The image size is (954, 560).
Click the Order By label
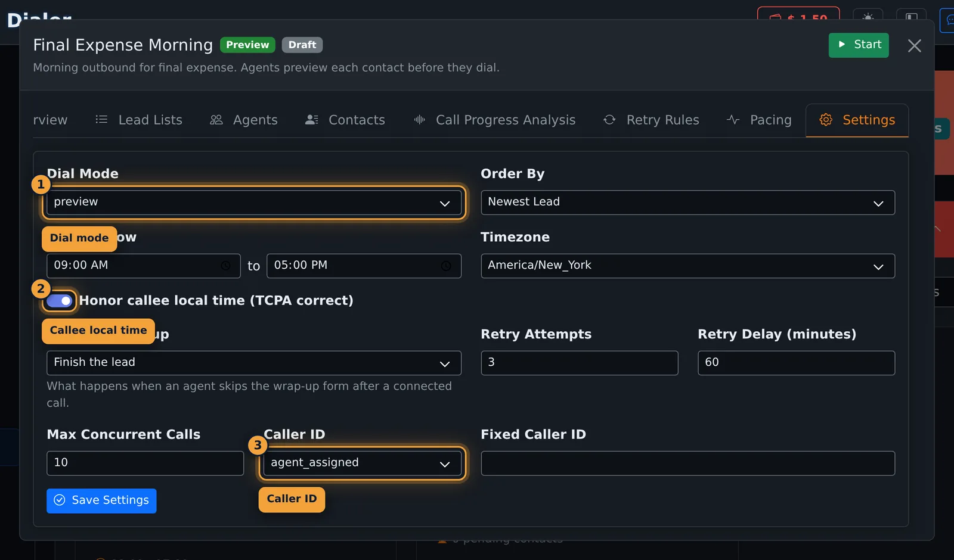[x=512, y=174]
